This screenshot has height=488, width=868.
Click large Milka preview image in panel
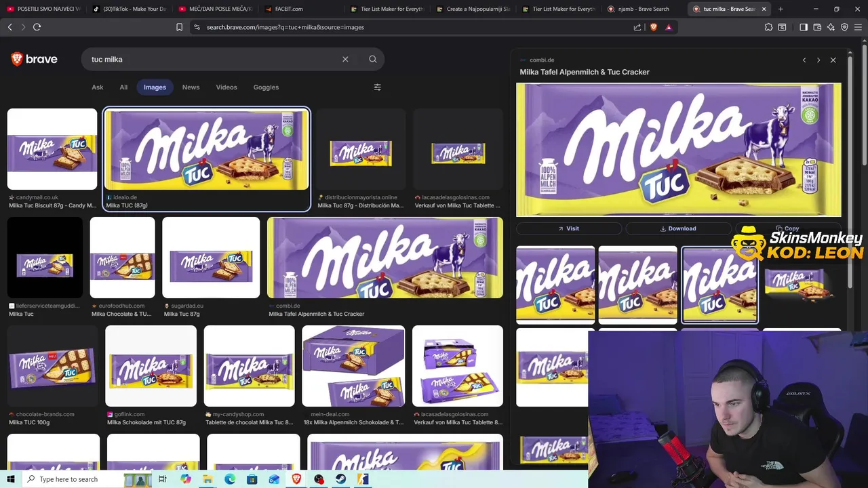pyautogui.click(x=679, y=150)
